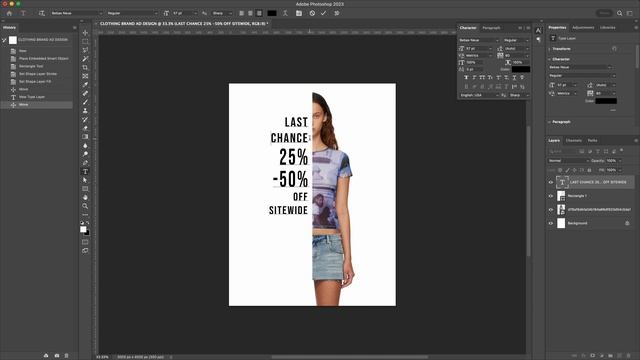Select the Magic Wand tool
640x360 pixels.
(x=85, y=59)
